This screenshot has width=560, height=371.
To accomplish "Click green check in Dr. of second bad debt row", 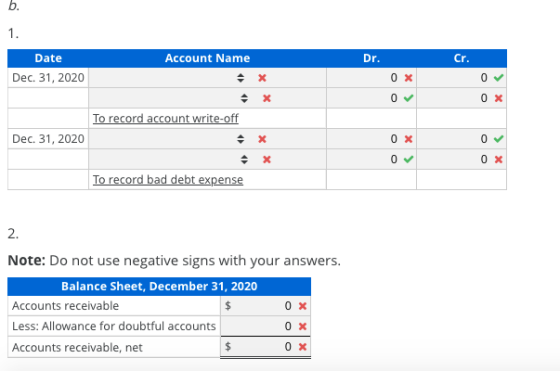I will click(409, 159).
